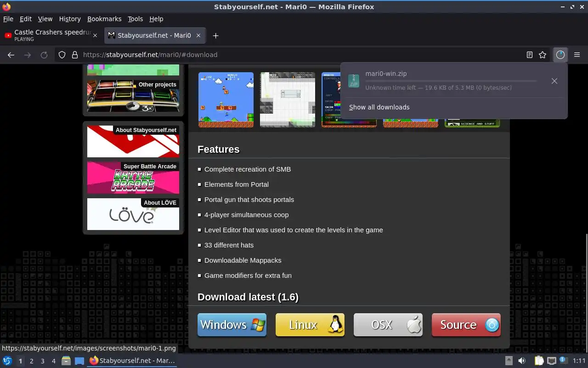588x368 pixels.
Task: Click 'Elements from Portal' text
Action: [237, 184]
